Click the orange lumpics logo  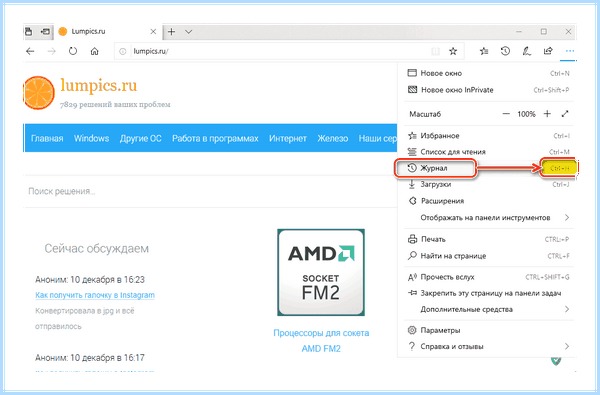(38, 93)
